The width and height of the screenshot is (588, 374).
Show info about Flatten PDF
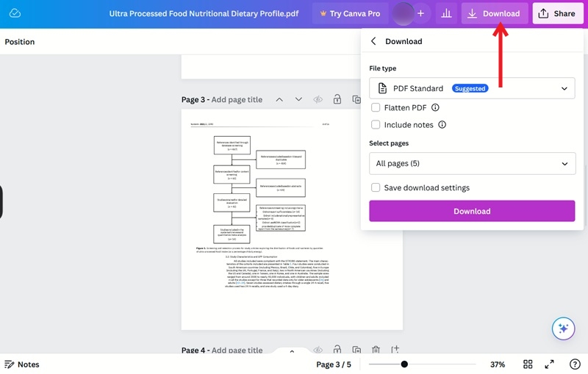[x=435, y=107]
